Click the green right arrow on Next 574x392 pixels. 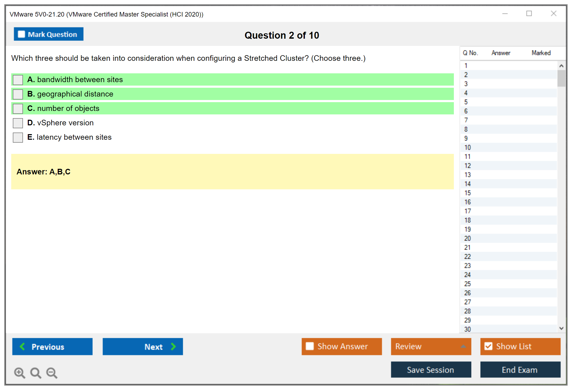click(x=173, y=346)
